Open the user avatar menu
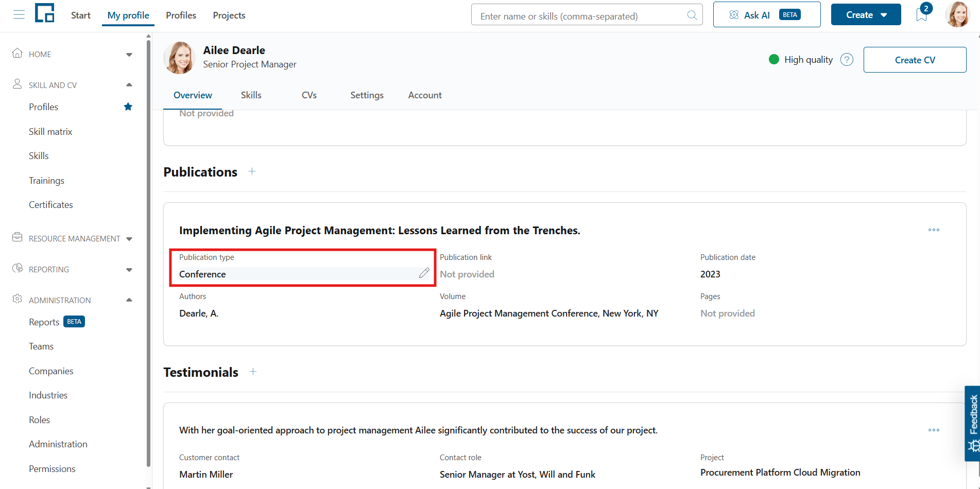The height and width of the screenshot is (489, 980). 957,14
